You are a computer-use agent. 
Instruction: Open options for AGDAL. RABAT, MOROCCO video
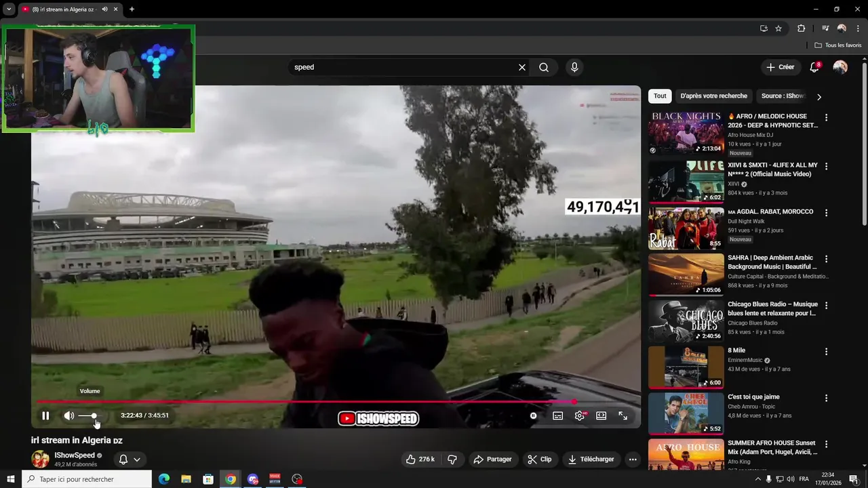pos(826,213)
